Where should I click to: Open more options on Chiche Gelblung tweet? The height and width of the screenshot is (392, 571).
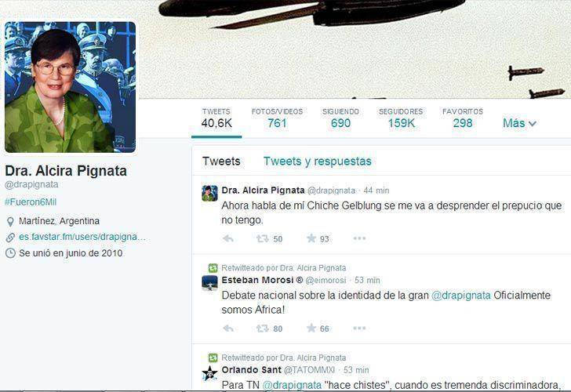pyautogui.click(x=359, y=238)
